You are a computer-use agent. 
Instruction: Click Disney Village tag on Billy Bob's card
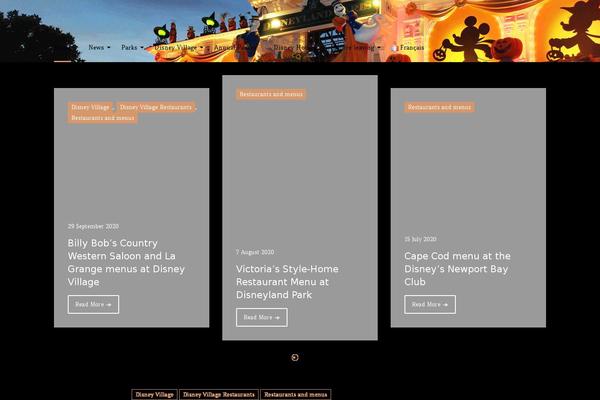pos(90,107)
